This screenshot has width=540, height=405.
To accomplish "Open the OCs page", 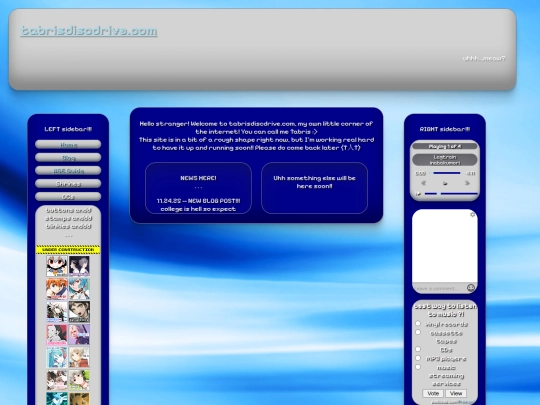I will 68,197.
